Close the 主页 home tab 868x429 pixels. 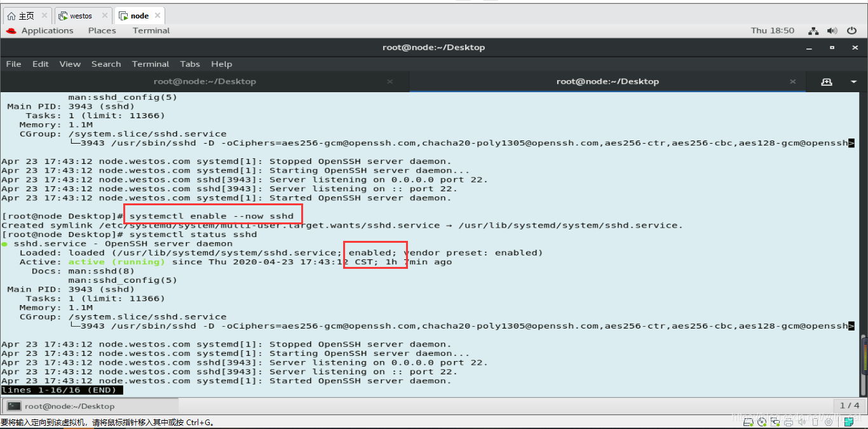[44, 16]
